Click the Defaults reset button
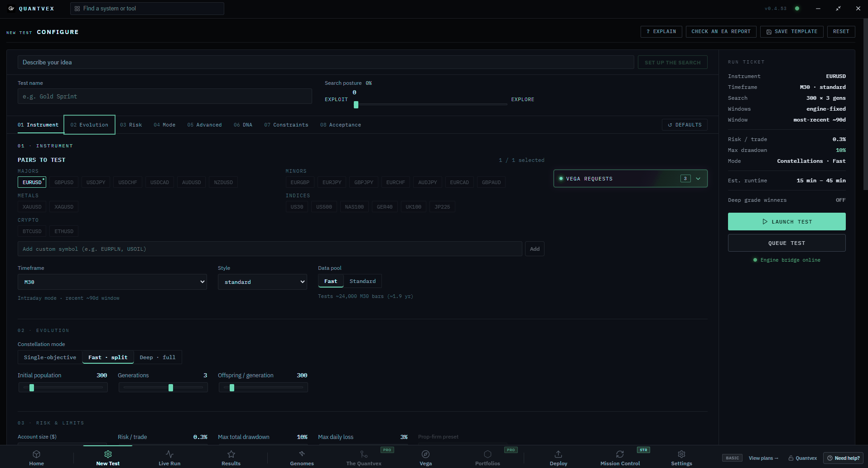The image size is (868, 468). pos(685,125)
